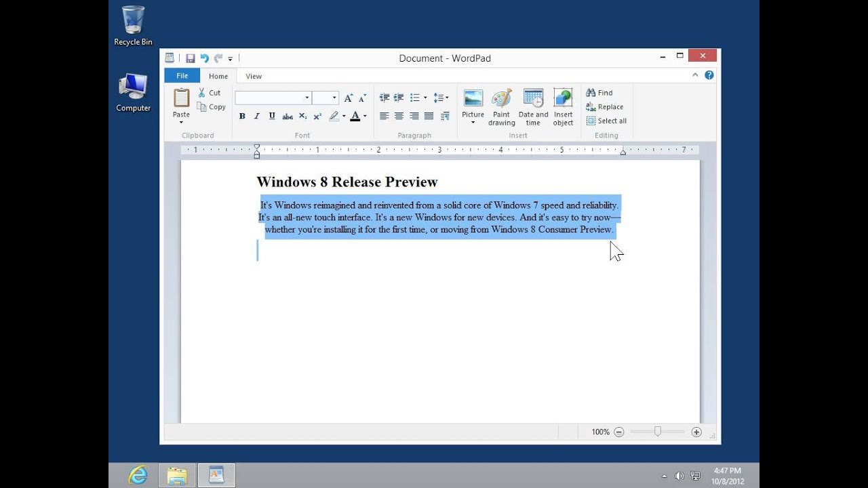868x488 pixels.
Task: Insert a Paint drawing
Action: click(502, 107)
